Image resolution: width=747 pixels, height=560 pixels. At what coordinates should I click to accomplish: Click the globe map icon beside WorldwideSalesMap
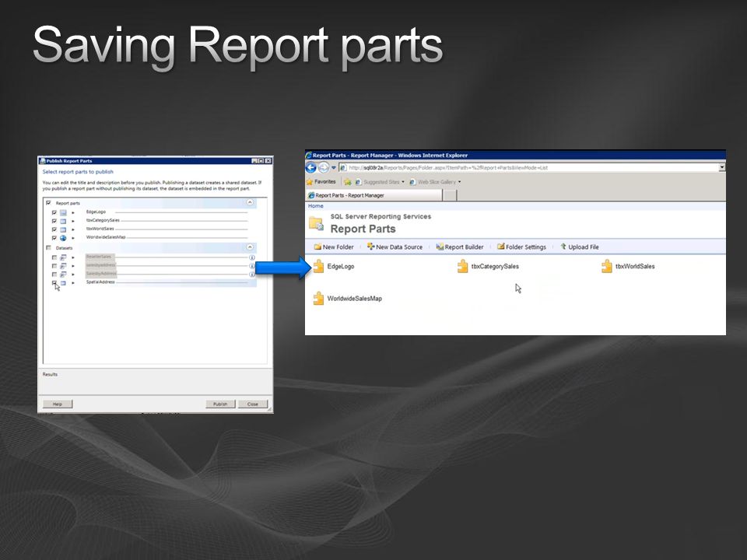click(63, 238)
